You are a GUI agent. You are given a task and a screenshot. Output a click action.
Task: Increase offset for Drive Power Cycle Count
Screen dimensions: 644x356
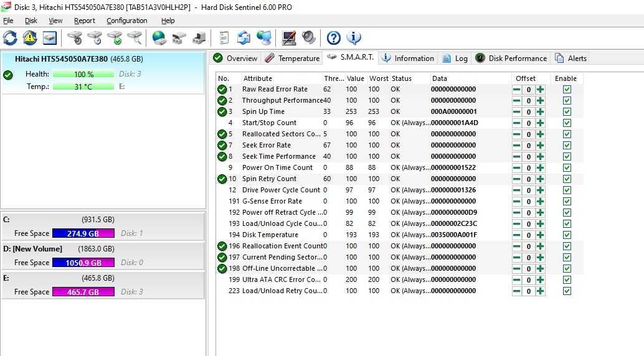coord(541,190)
